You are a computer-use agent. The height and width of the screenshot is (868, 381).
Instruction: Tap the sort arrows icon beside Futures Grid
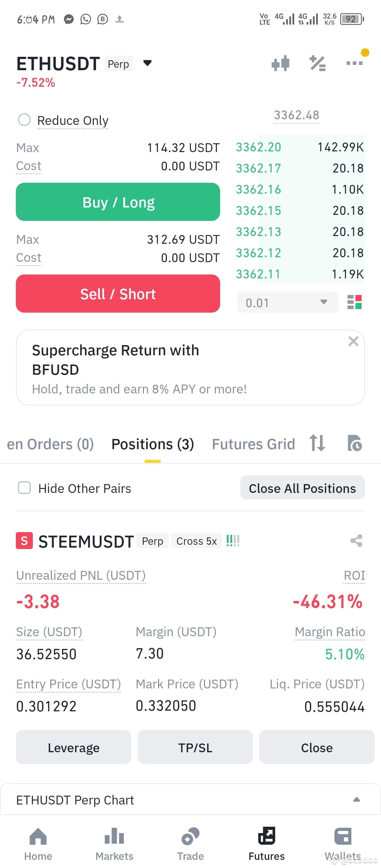(x=317, y=443)
